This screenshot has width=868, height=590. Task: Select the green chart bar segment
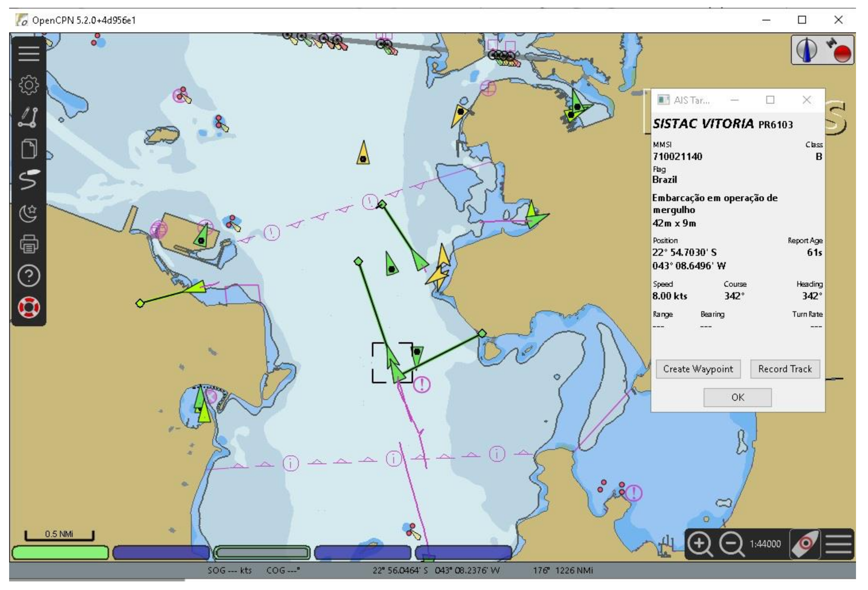60,552
